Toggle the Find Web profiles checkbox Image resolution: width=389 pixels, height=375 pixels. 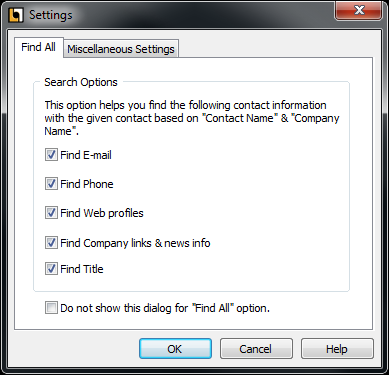(51, 213)
